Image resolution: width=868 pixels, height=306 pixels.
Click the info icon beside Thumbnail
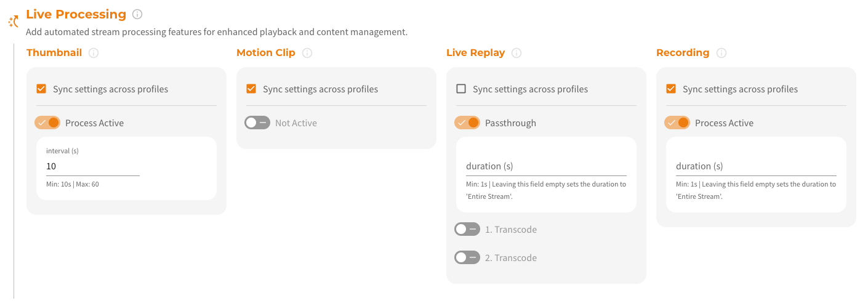94,53
